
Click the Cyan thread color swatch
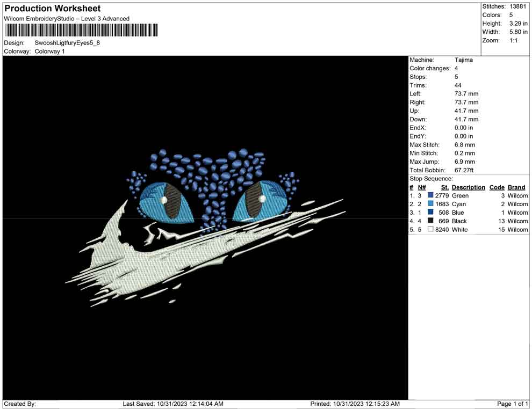coord(430,203)
